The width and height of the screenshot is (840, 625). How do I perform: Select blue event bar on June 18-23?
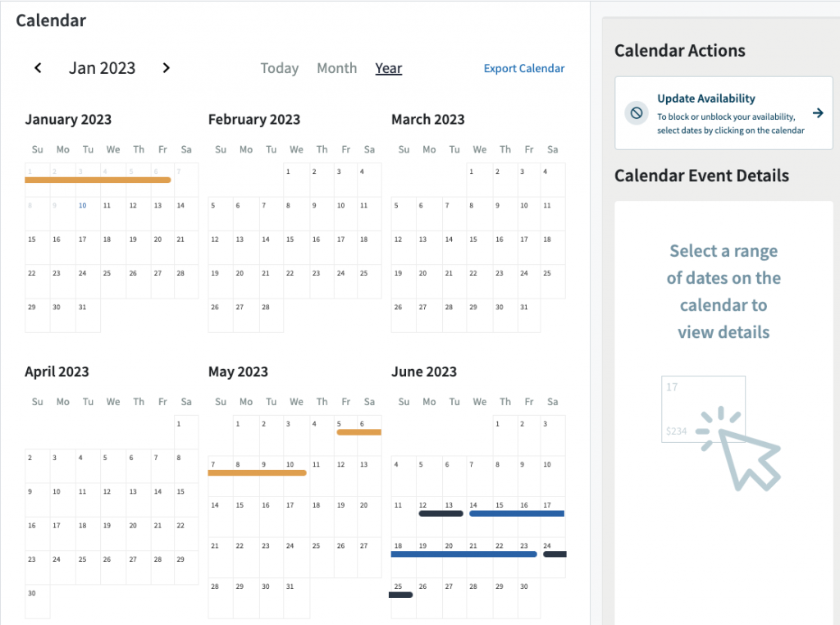pyautogui.click(x=464, y=554)
